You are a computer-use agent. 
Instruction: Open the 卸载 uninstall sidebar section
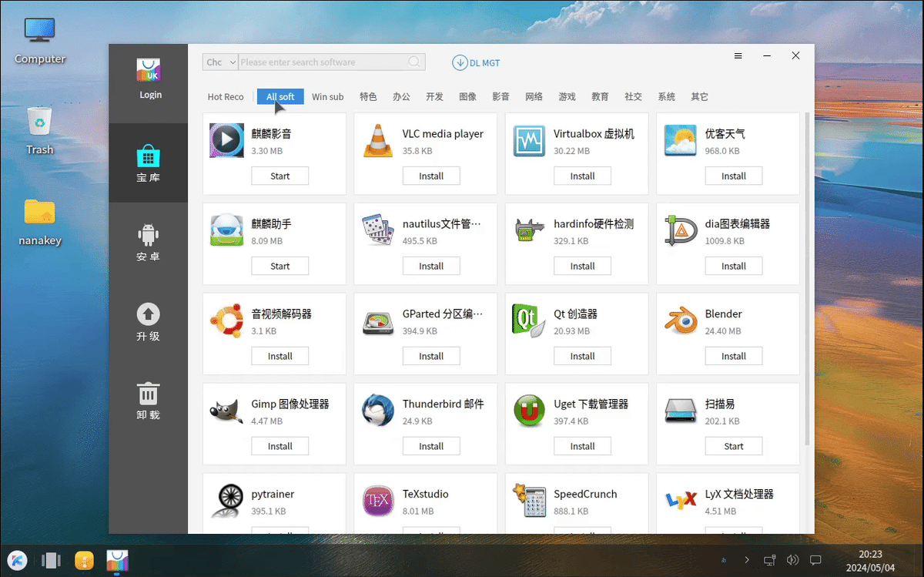tap(148, 401)
